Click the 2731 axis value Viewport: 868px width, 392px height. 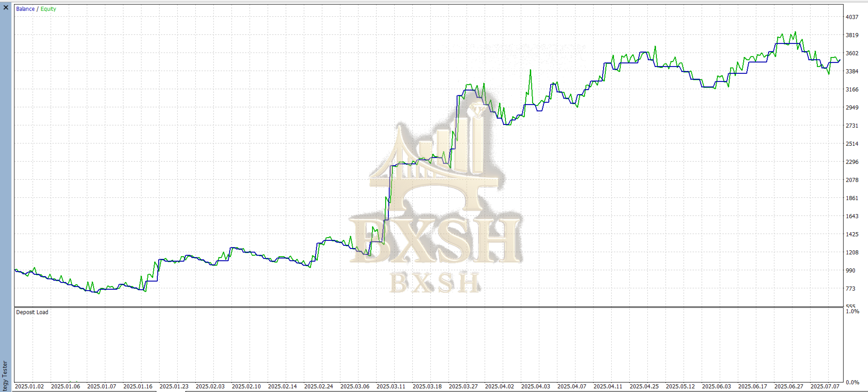click(852, 126)
